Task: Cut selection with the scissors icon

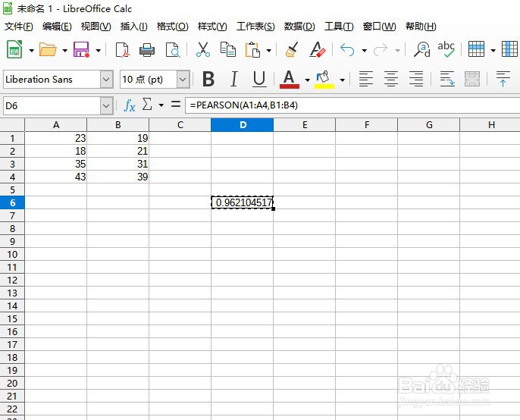Action: pos(202,50)
